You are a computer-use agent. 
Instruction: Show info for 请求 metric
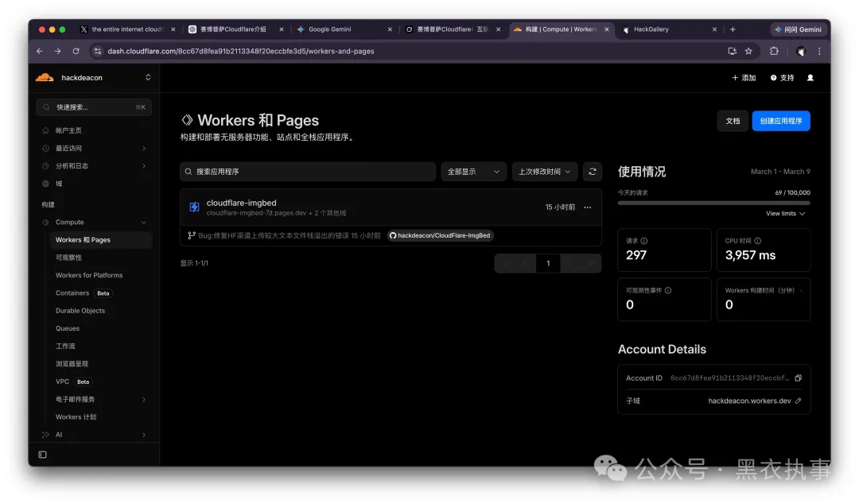click(644, 241)
